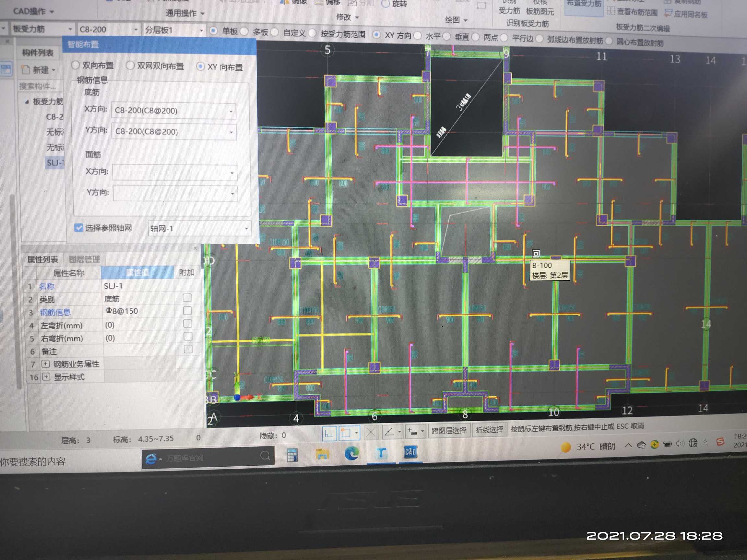Open the calculator app in taskbar
The image size is (747, 560).
[292, 455]
